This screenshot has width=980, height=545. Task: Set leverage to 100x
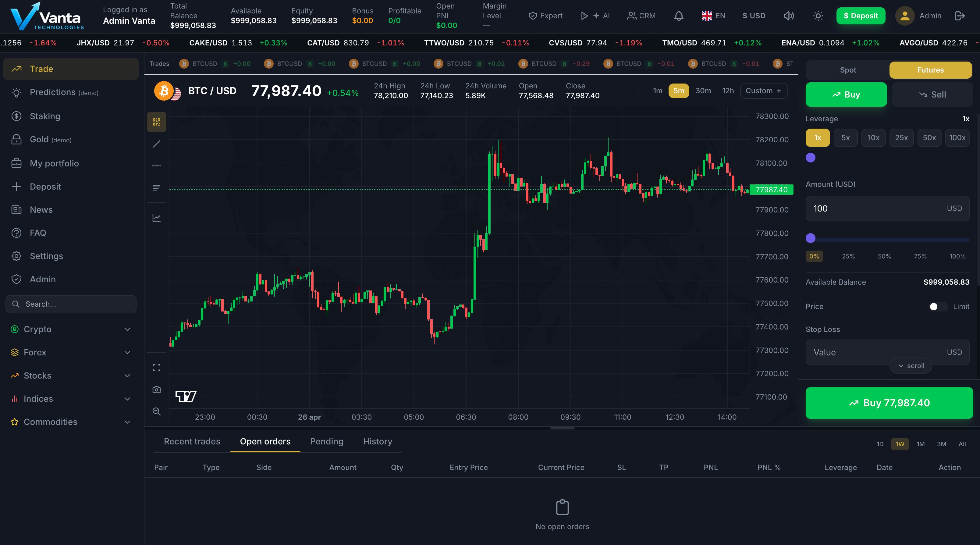(957, 138)
